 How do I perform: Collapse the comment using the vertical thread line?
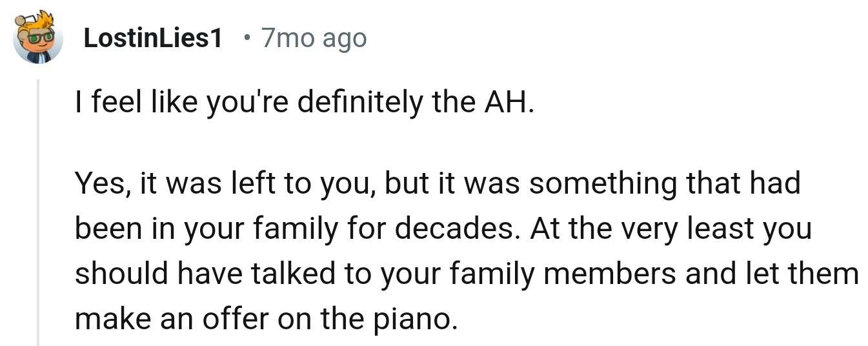38,213
